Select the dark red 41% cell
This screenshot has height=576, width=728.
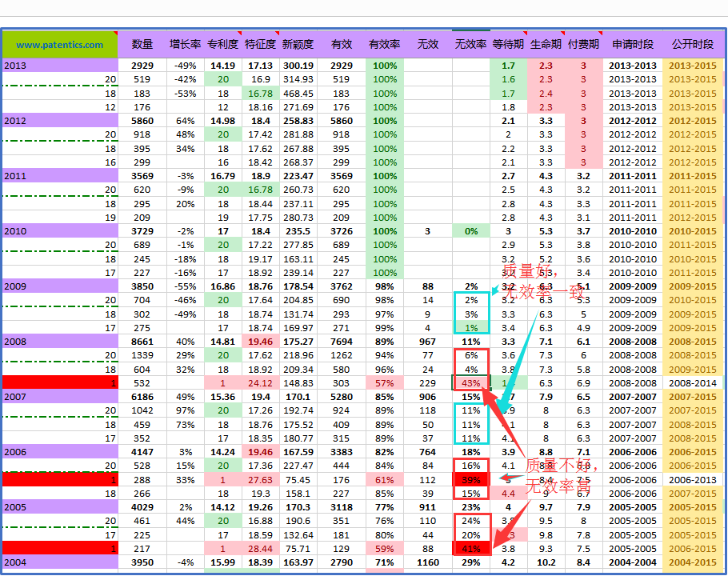pos(470,549)
